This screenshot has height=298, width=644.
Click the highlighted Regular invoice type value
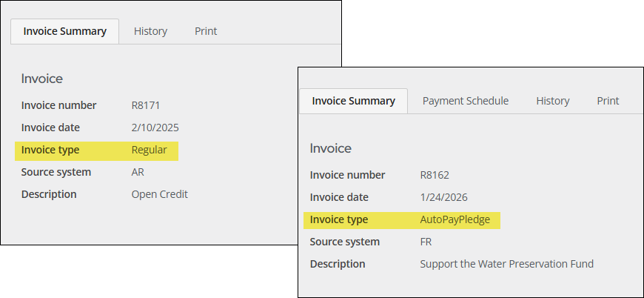149,150
